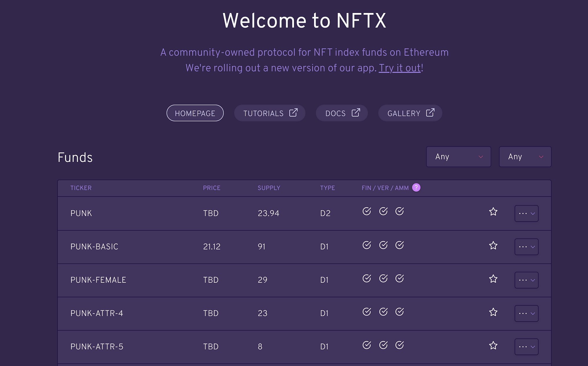The height and width of the screenshot is (366, 588).
Task: Select the PUNK-FEMALE ticker name
Action: (x=98, y=280)
